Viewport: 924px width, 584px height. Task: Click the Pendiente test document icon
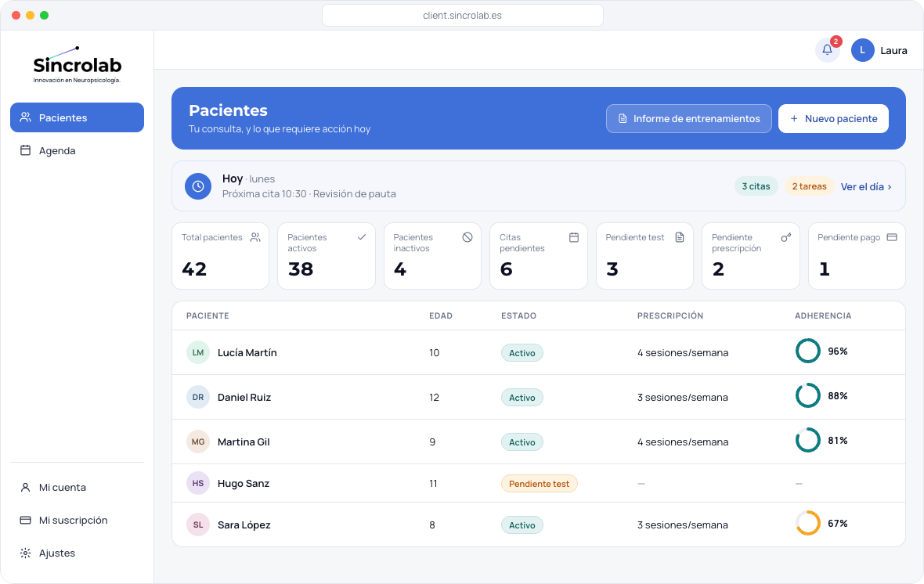click(680, 237)
